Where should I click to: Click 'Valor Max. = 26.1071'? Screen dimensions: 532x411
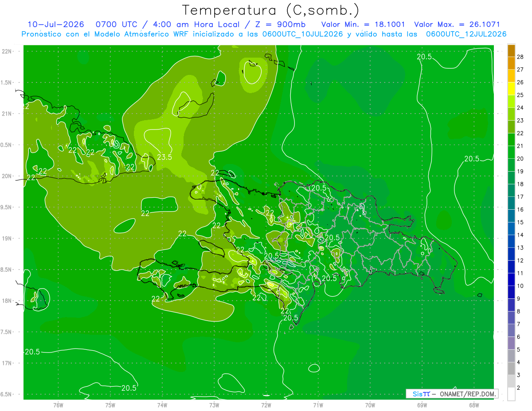click(x=457, y=24)
